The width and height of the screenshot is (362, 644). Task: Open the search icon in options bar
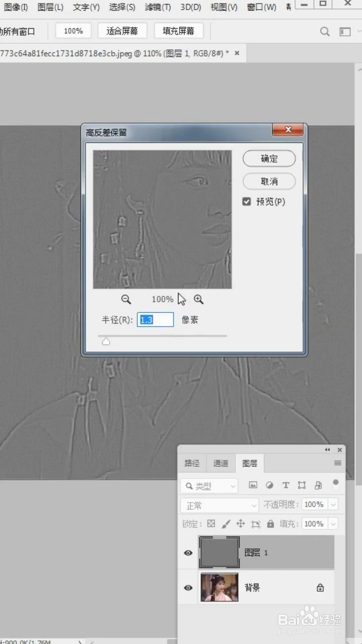pos(325,31)
